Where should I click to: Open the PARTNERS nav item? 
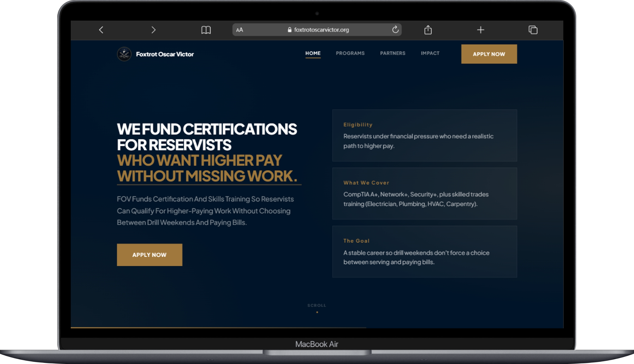(393, 53)
